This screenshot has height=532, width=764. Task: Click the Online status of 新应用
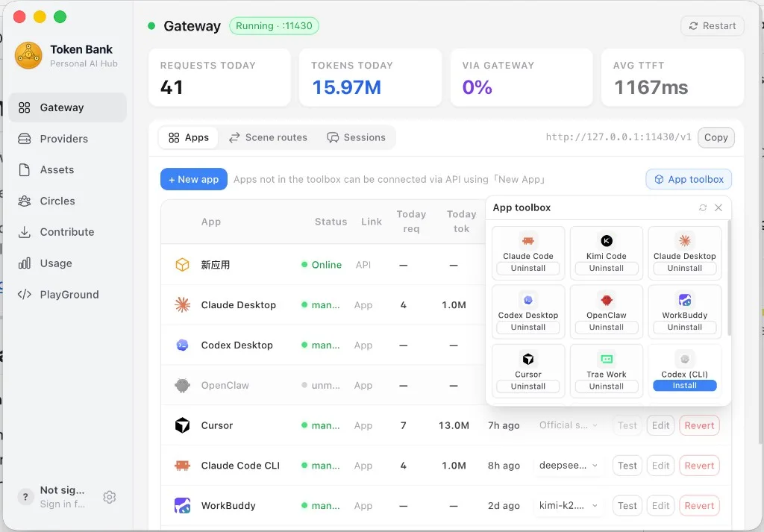(x=322, y=265)
